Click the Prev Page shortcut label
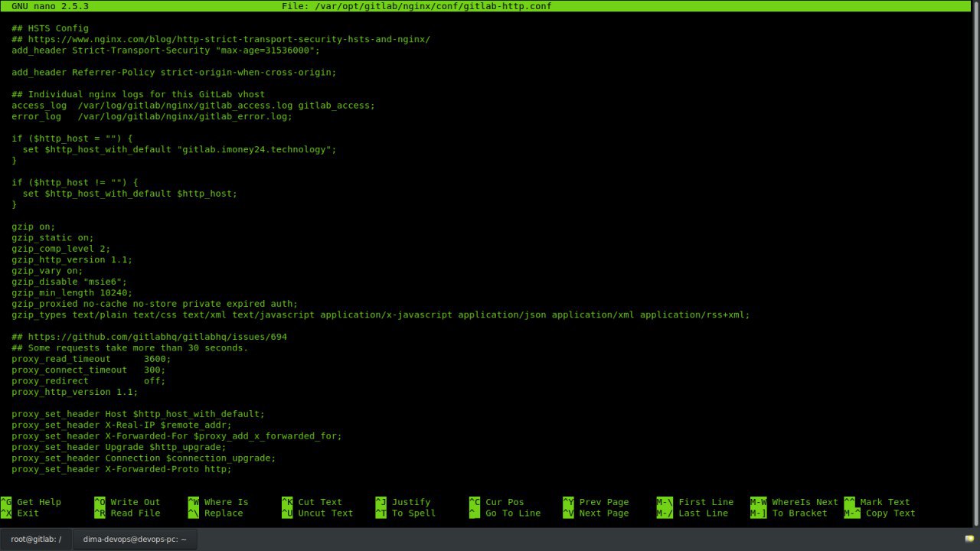980x551 pixels. click(604, 502)
